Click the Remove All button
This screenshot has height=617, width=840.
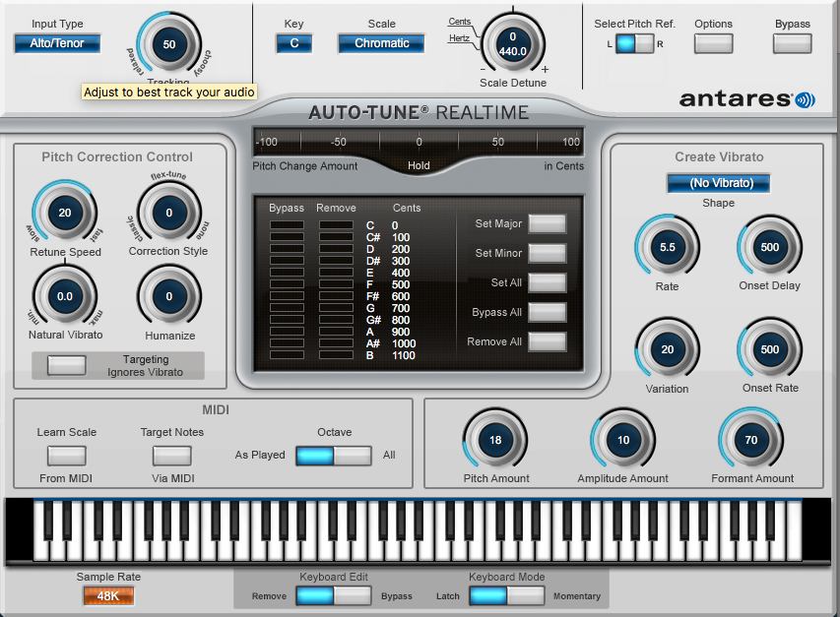tap(547, 341)
